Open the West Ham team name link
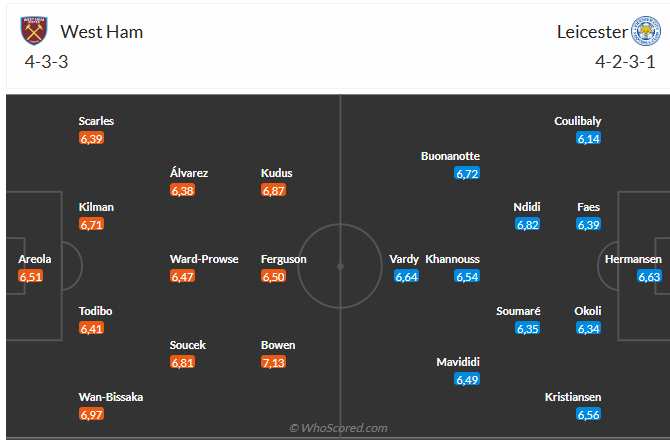Screen dimensions: 670x440 click(x=102, y=32)
